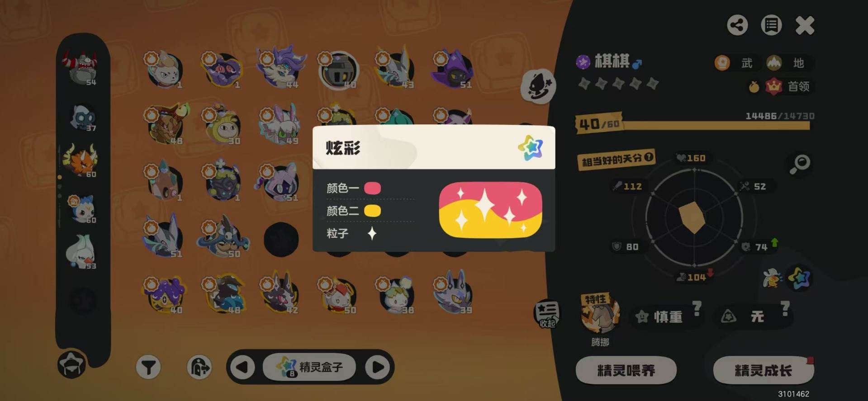This screenshot has width=868, height=401.
Task: Click the funnel filter icon
Action: point(148,367)
